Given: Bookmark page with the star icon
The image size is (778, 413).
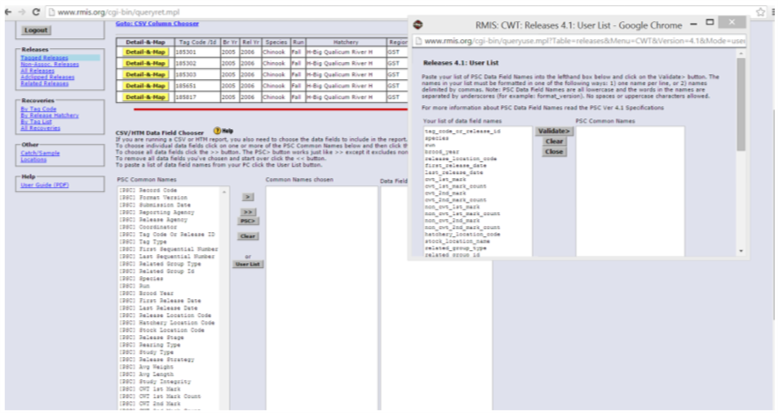Looking at the screenshot, I should (x=761, y=12).
